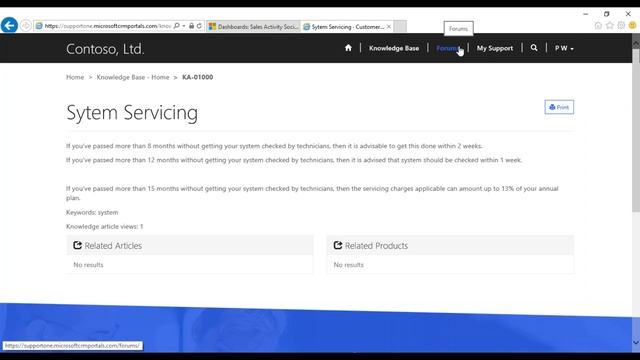This screenshot has width=640, height=360.
Task: Click the smiley feedback icon
Action: click(633, 25)
